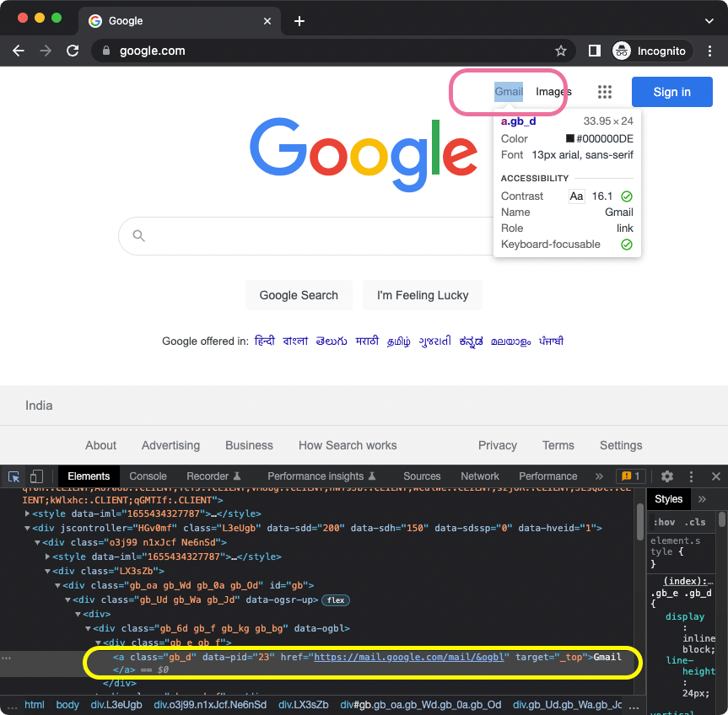Click the lock icon in the address bar

[x=105, y=51]
